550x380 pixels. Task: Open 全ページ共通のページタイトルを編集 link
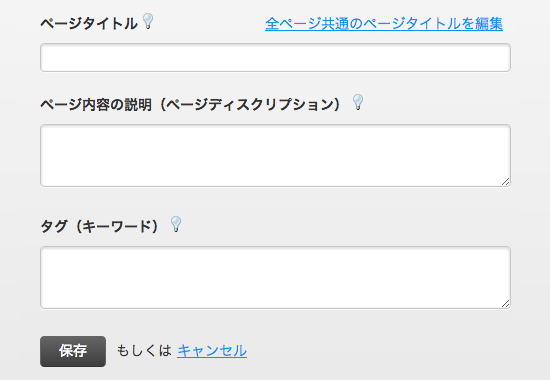click(384, 24)
